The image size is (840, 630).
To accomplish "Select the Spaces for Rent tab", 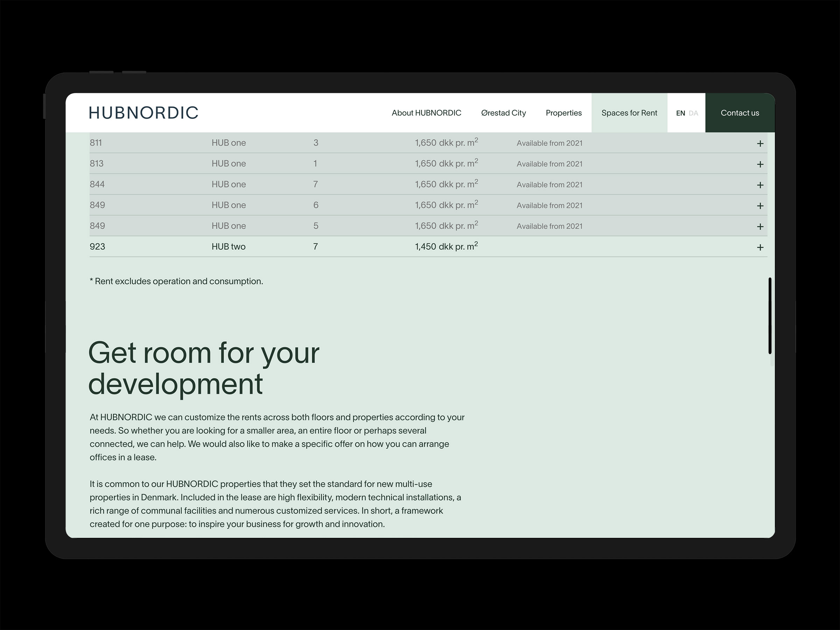I will click(629, 113).
